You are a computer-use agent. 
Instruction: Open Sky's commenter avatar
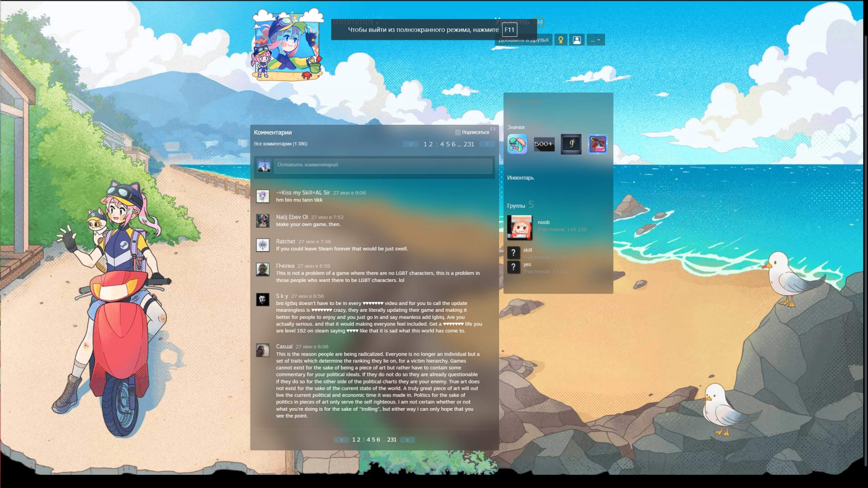[263, 299]
